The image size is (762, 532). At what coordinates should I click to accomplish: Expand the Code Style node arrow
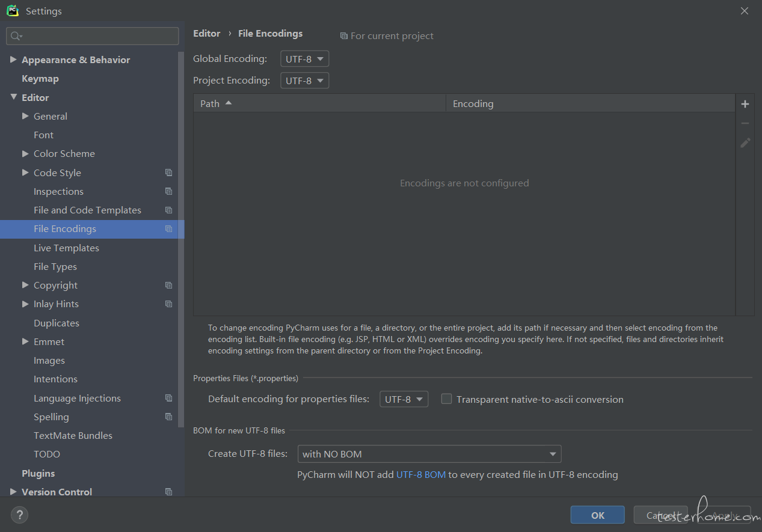25,173
